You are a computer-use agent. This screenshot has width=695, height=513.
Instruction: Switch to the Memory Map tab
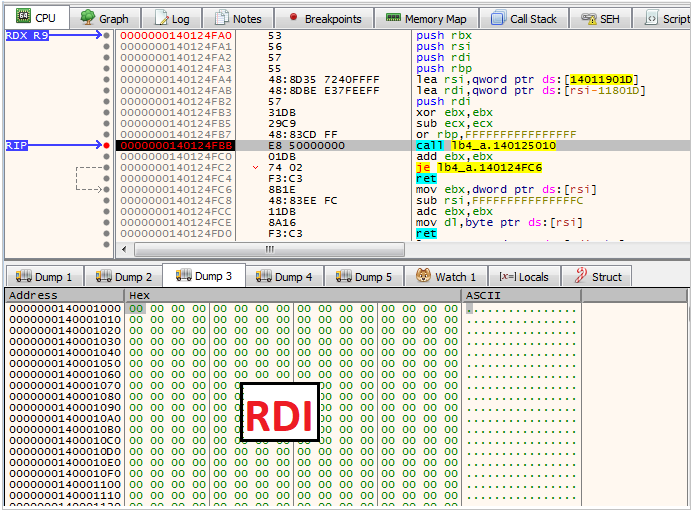pos(426,19)
